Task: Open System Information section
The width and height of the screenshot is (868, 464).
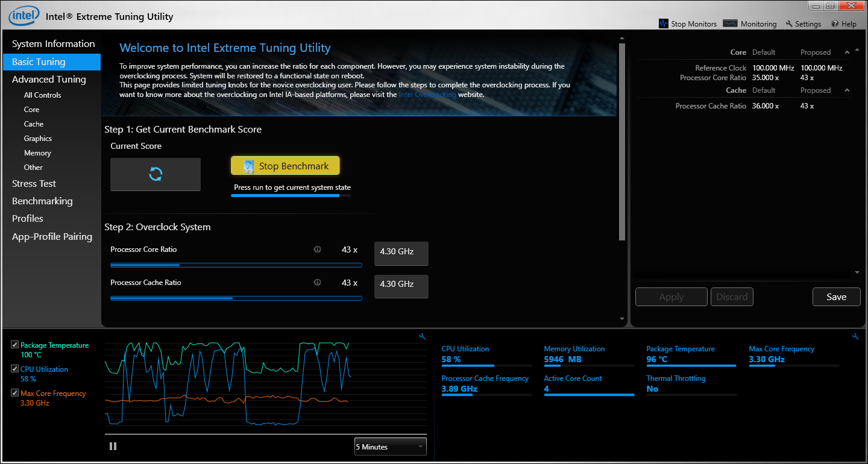Action: 53,44
